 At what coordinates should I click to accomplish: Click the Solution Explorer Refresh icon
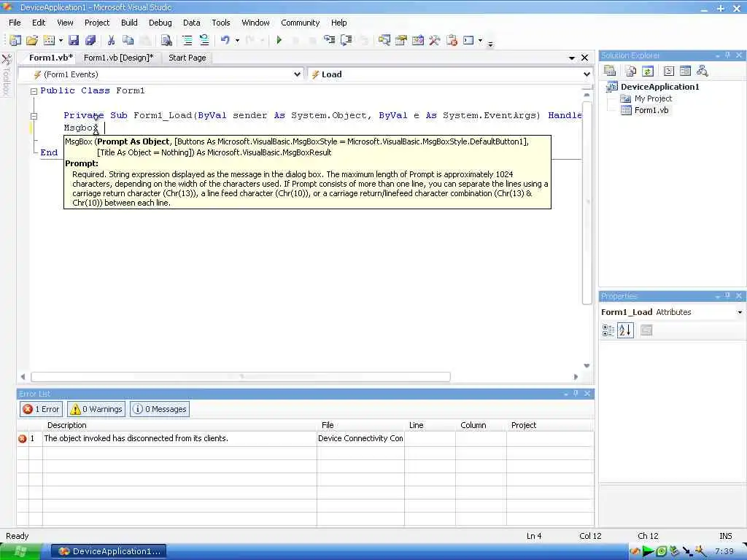[648, 71]
